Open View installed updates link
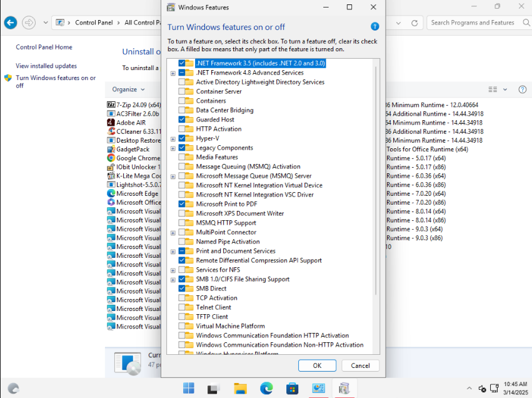 tap(46, 66)
